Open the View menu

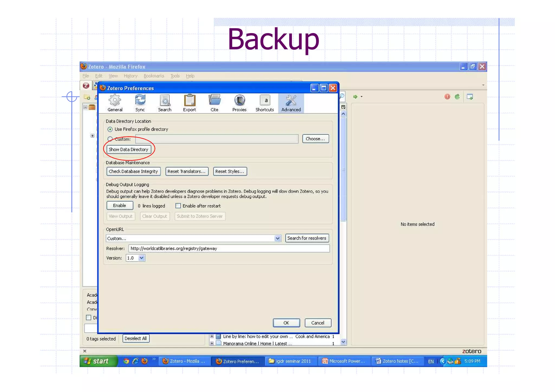pyautogui.click(x=113, y=76)
